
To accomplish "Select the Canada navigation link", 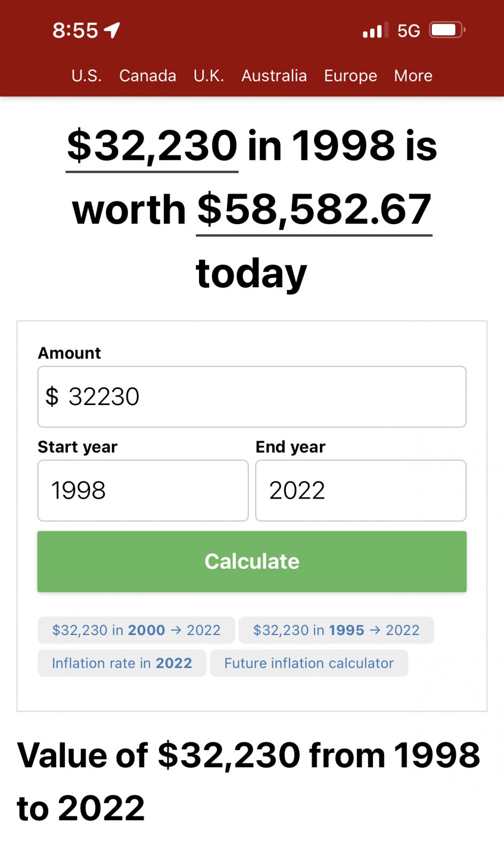I will tap(148, 76).
